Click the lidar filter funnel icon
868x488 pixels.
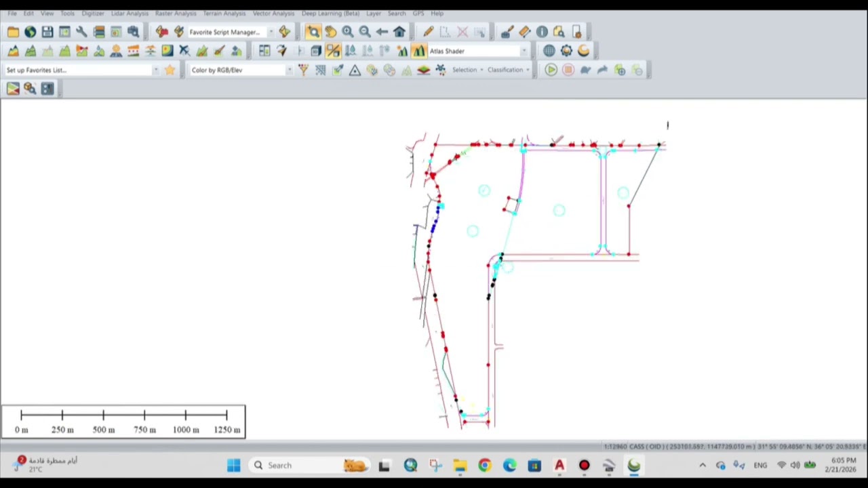[303, 70]
